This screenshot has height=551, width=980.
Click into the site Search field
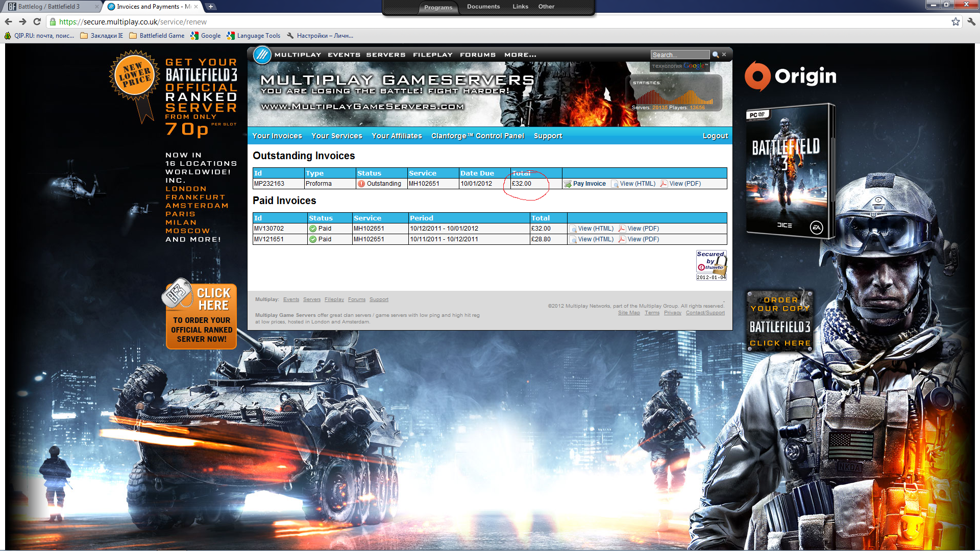(x=680, y=55)
